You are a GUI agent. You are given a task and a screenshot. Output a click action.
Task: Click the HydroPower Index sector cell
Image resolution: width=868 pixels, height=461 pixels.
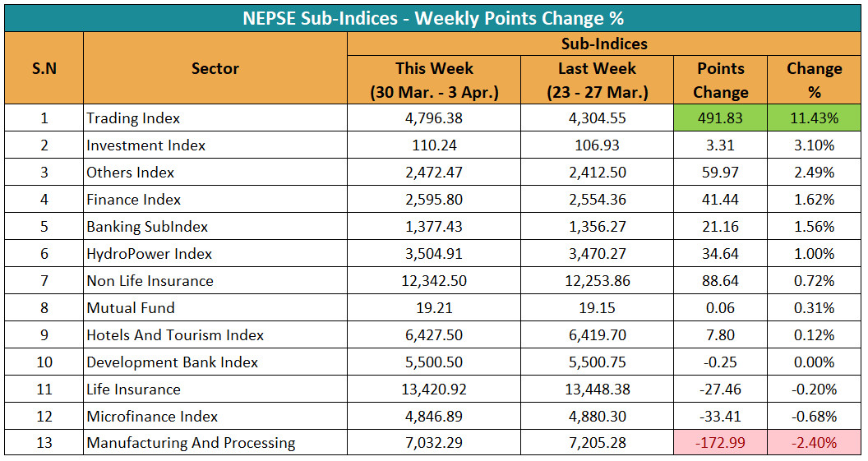point(150,254)
